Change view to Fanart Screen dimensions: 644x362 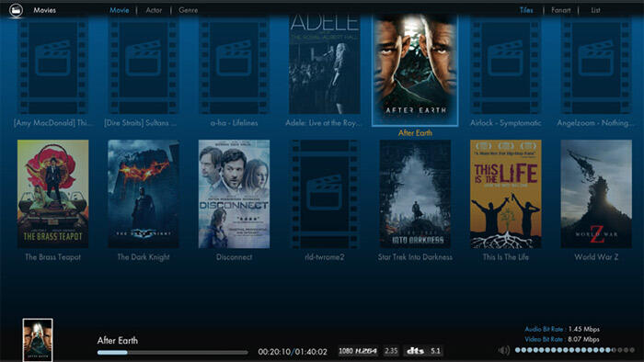coord(560,10)
